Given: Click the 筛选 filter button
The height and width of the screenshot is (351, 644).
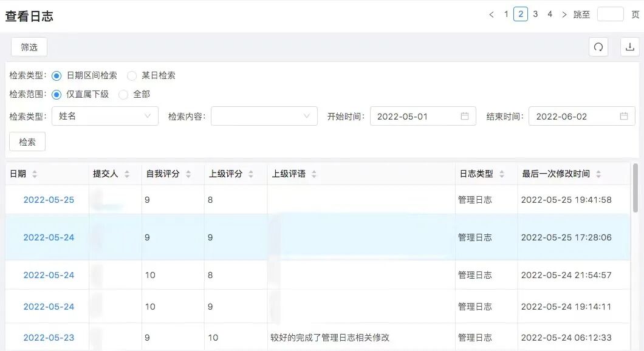Looking at the screenshot, I should [28, 47].
